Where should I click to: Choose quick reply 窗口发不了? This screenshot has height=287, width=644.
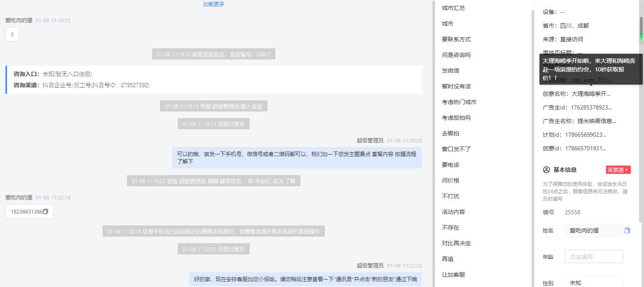click(x=456, y=149)
